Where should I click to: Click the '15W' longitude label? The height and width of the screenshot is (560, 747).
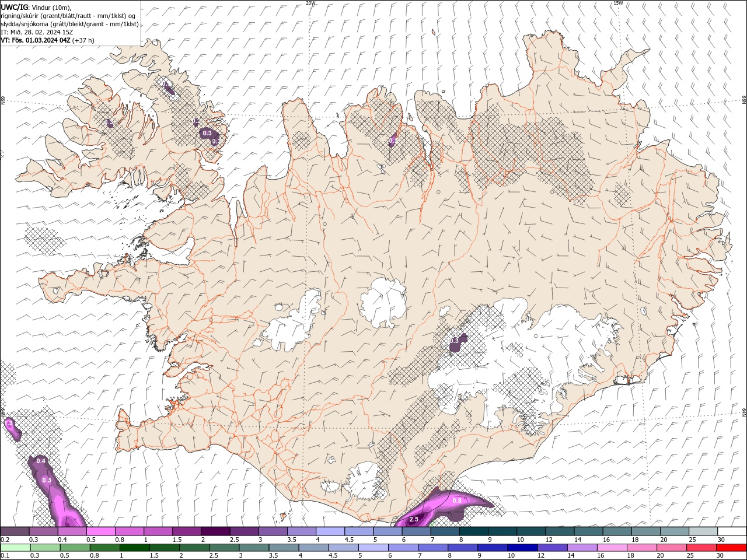(x=618, y=3)
